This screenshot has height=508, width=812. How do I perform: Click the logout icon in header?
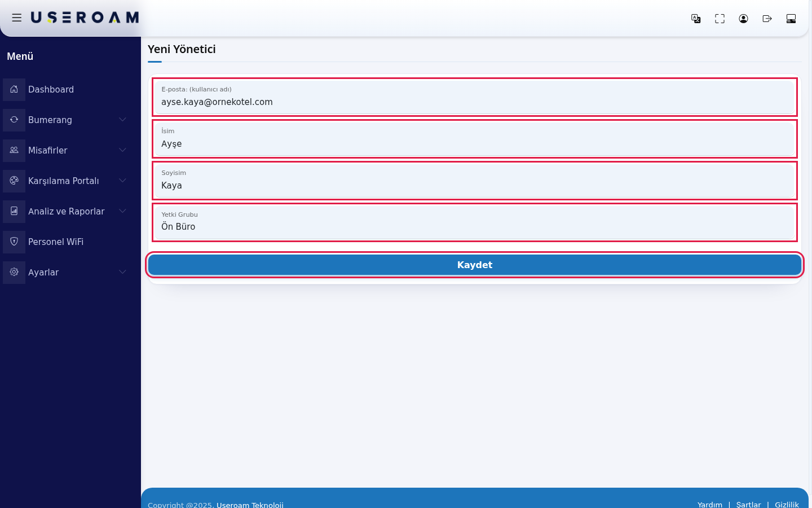[x=767, y=19]
